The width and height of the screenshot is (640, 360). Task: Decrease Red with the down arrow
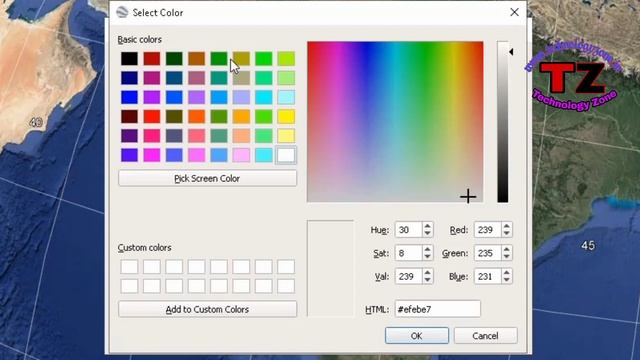507,233
